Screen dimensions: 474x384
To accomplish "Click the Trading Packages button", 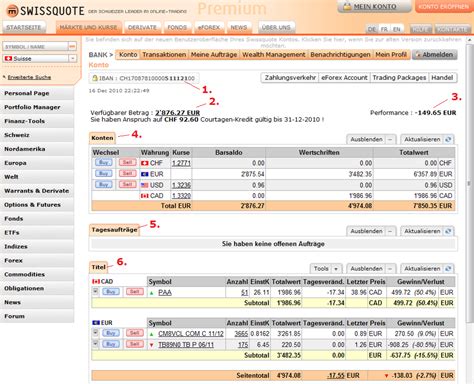I will tap(399, 78).
